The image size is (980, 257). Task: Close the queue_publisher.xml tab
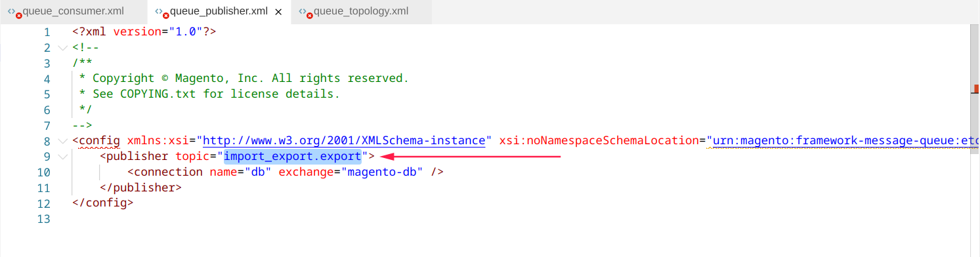[278, 12]
